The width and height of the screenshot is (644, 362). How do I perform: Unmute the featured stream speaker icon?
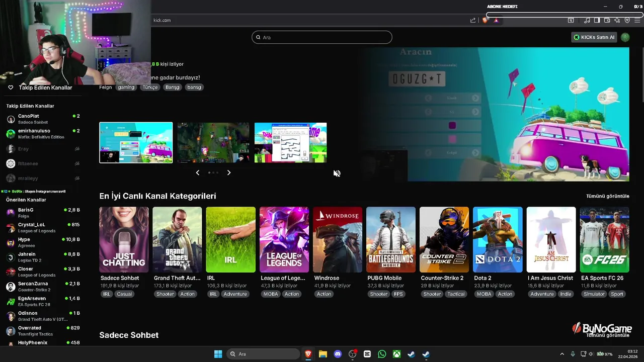(337, 173)
